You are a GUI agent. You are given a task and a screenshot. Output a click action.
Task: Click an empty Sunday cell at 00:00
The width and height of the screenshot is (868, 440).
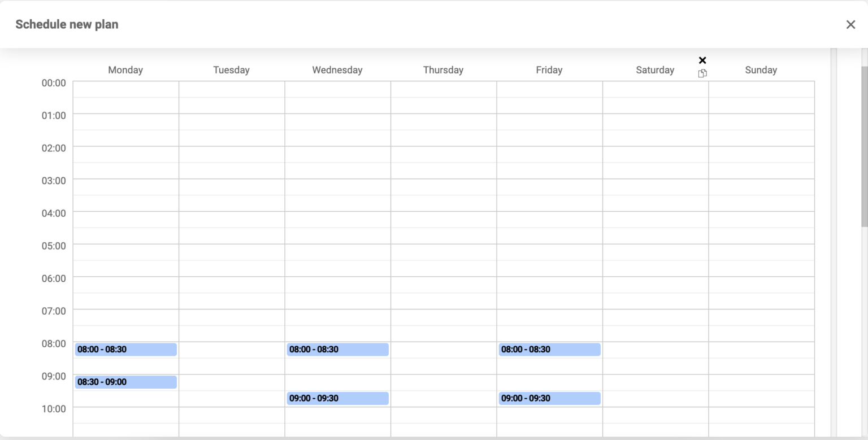pyautogui.click(x=761, y=90)
